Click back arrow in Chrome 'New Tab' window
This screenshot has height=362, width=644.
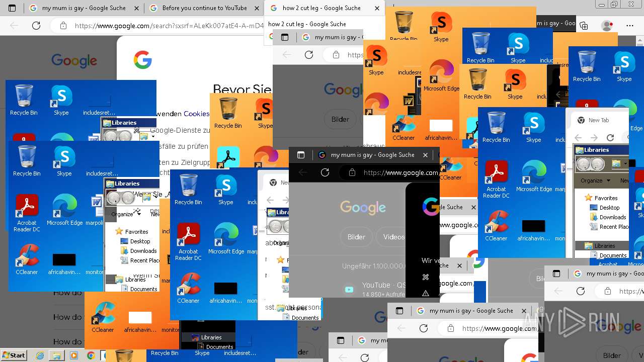click(578, 137)
